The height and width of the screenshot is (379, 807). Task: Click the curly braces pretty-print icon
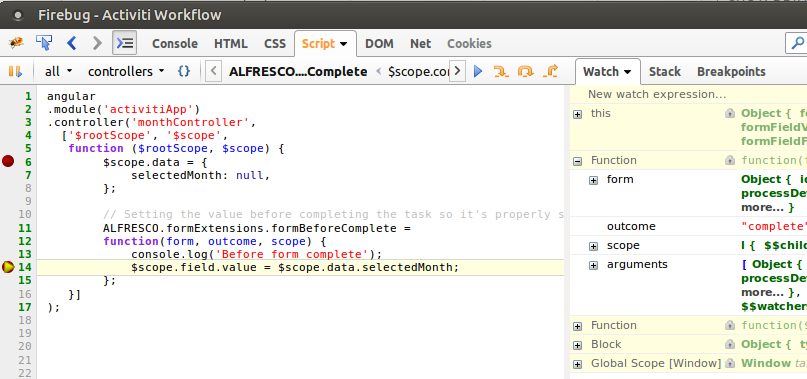point(184,72)
